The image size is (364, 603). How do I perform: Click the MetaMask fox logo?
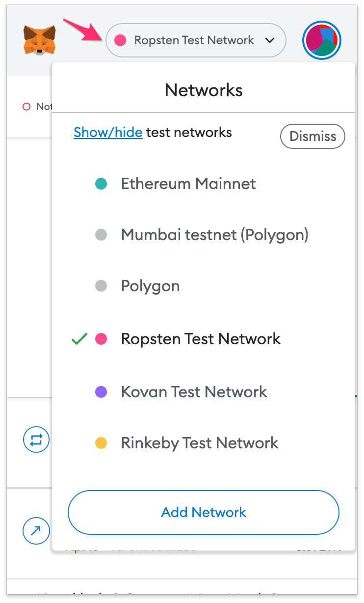point(39,40)
